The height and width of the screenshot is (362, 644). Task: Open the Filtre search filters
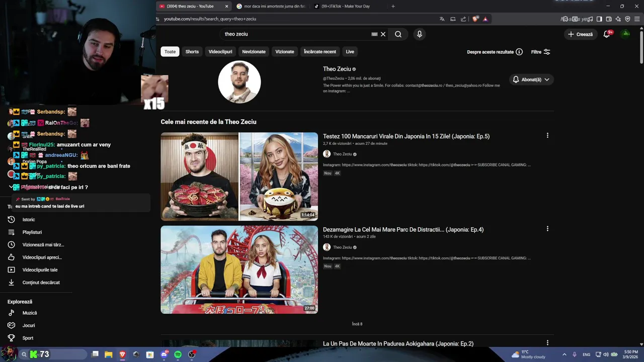pos(540,52)
